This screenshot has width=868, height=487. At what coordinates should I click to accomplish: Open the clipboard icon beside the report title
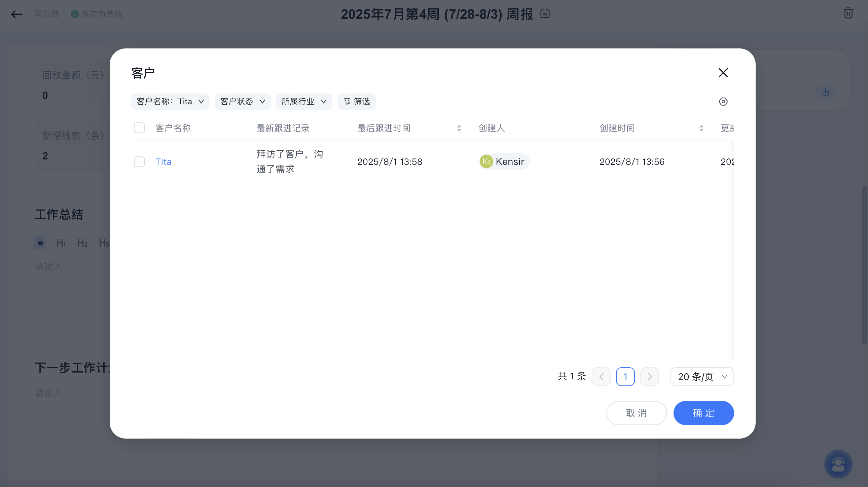(x=545, y=14)
